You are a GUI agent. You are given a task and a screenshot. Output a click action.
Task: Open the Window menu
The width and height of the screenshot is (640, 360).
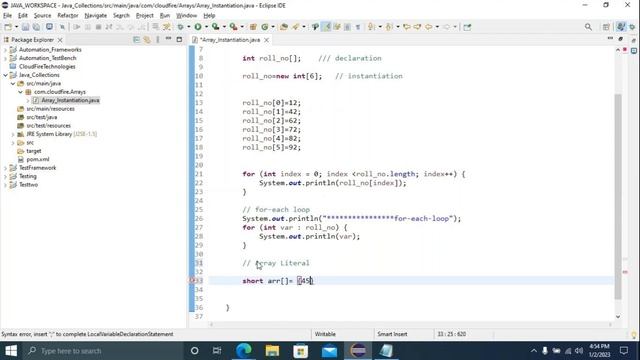pos(187,16)
